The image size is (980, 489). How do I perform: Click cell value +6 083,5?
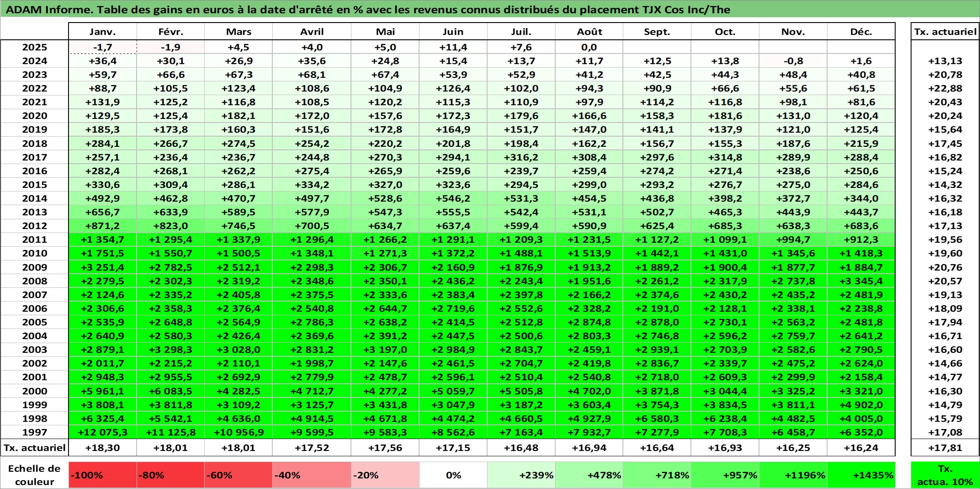(171, 391)
